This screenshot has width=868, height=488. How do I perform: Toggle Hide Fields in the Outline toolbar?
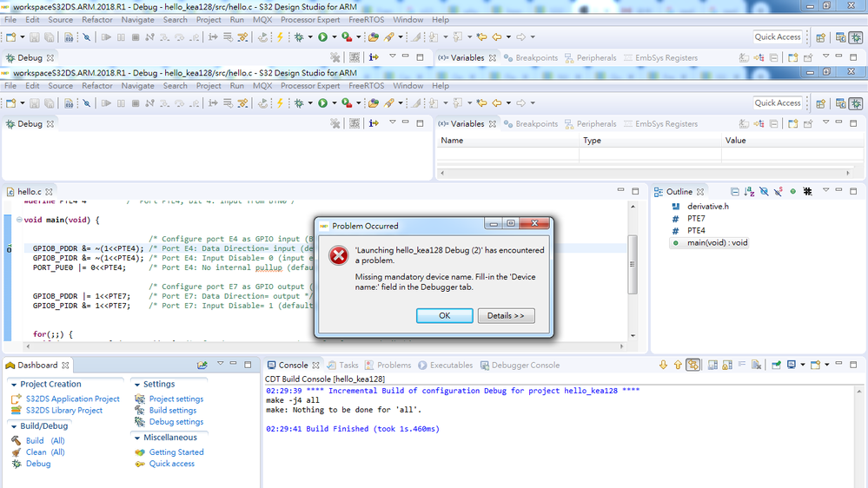tap(764, 191)
